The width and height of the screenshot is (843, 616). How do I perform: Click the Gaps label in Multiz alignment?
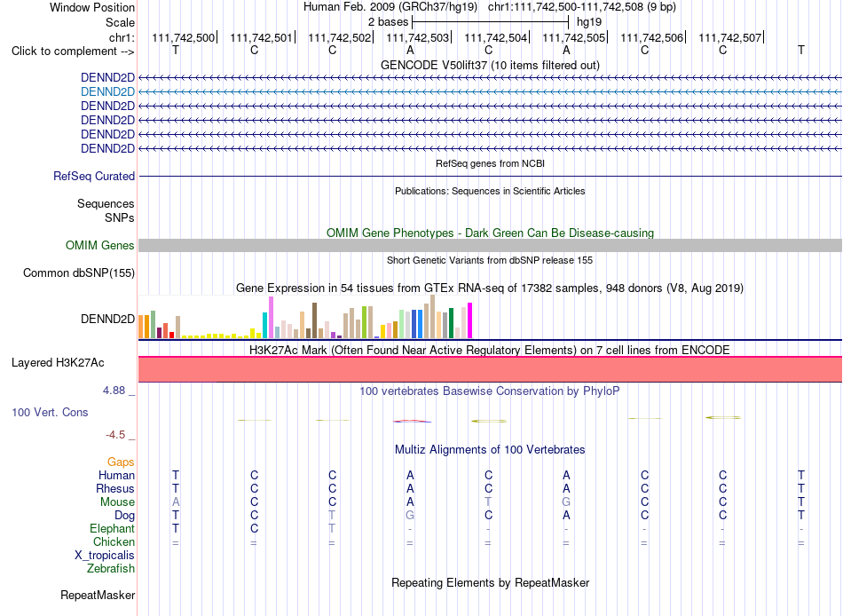[121, 462]
